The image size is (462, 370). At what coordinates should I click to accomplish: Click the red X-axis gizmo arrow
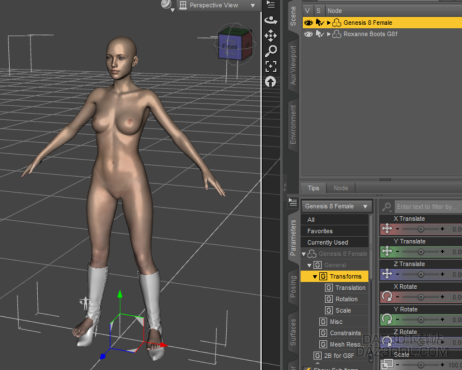[163, 345]
